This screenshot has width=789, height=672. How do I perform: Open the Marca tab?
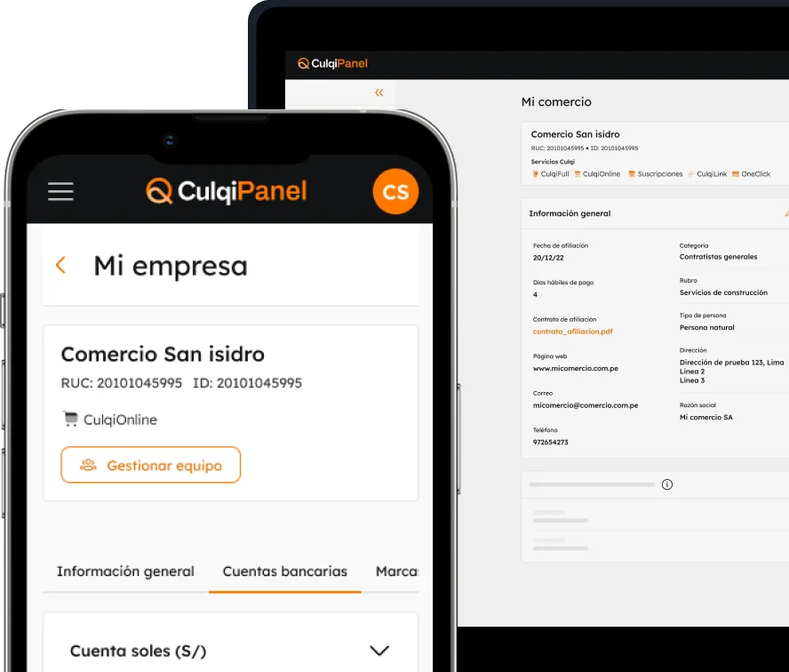pyautogui.click(x=399, y=572)
